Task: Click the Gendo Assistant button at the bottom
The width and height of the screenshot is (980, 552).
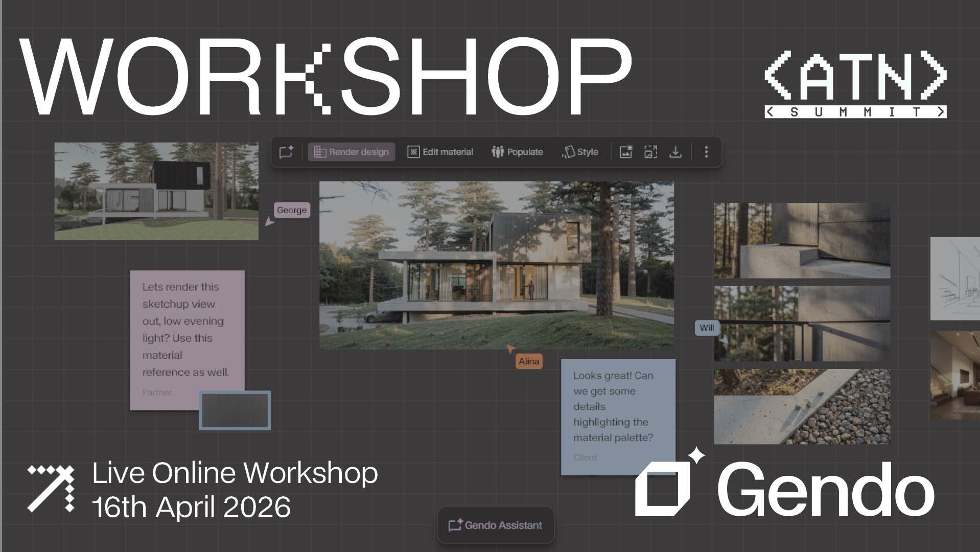Action: [495, 525]
